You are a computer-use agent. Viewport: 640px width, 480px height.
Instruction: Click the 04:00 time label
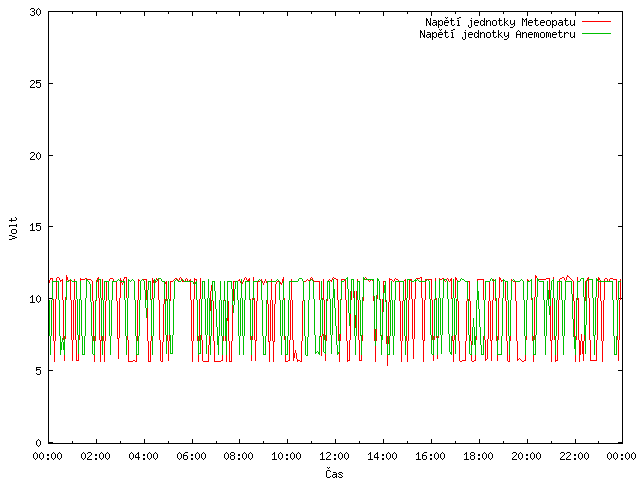click(143, 456)
